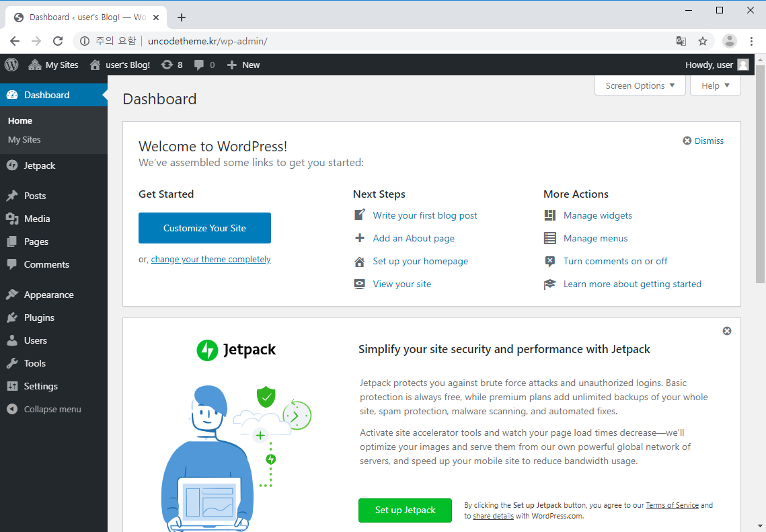
Task: Close the Jetpack banner with X
Action: pos(727,331)
